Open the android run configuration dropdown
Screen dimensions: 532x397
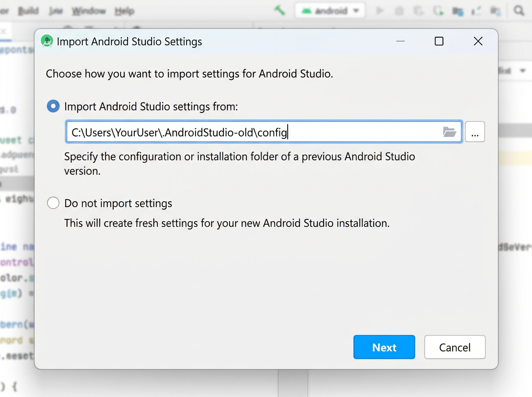pos(330,11)
